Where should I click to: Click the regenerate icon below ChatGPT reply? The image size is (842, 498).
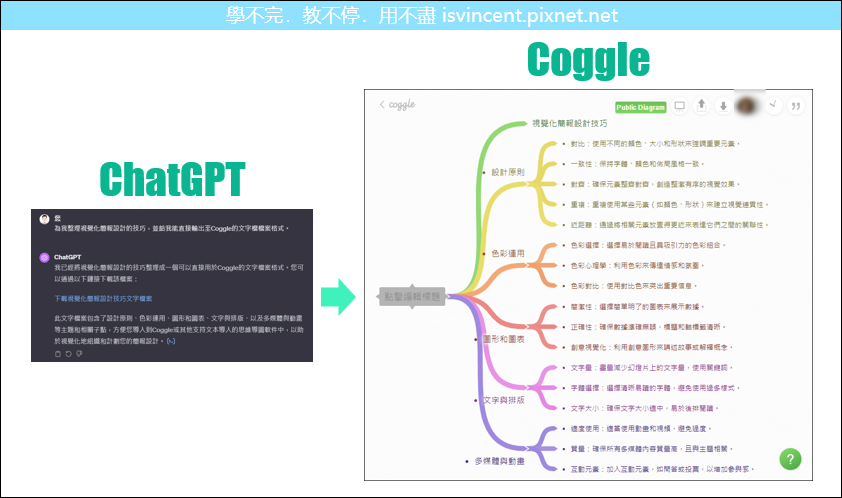pyautogui.click(x=68, y=353)
